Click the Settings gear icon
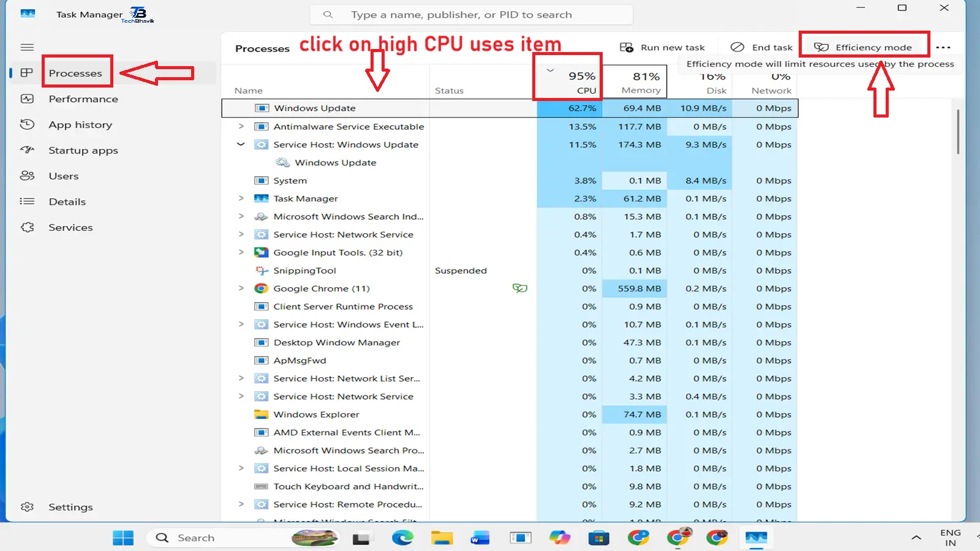Viewport: 980px width, 551px height. tap(27, 507)
